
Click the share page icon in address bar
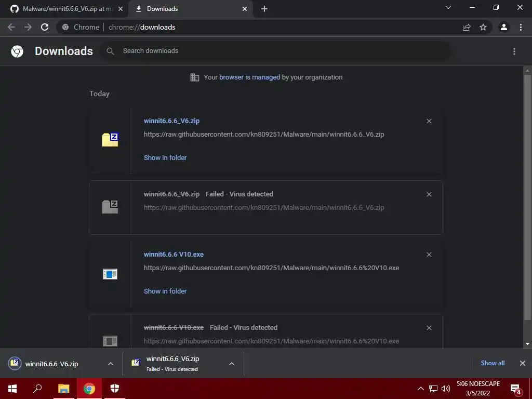point(467,27)
